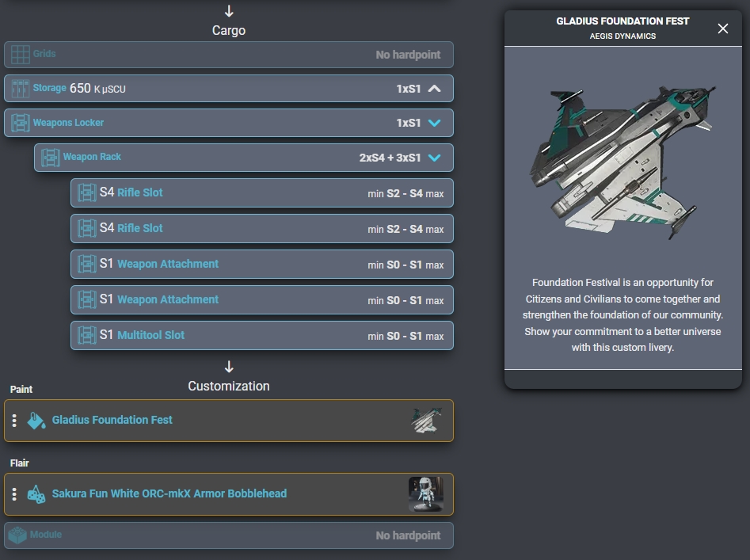The width and height of the screenshot is (750, 560).
Task: Open the three-dot menu for Flair item
Action: coord(14,494)
